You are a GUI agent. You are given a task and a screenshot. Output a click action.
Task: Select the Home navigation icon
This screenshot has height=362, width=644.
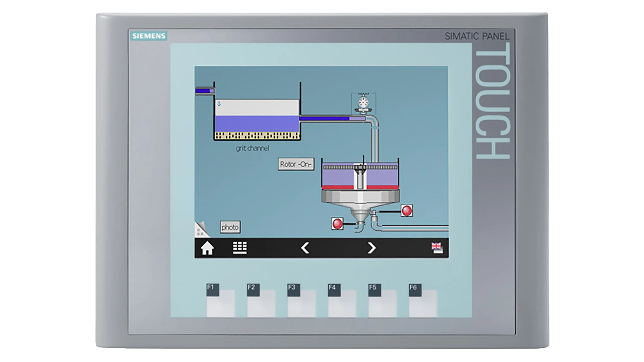[x=207, y=248]
